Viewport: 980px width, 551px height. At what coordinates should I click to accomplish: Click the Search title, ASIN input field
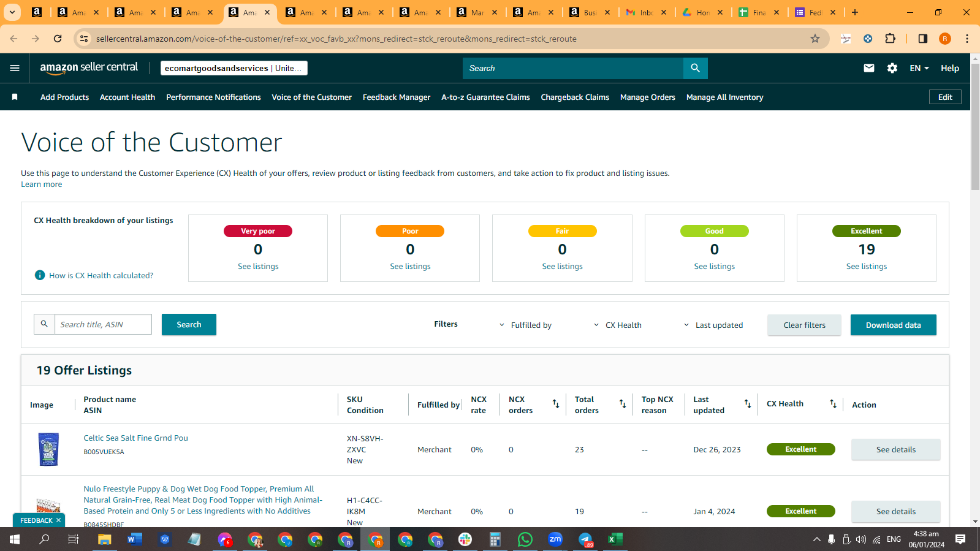(x=103, y=324)
